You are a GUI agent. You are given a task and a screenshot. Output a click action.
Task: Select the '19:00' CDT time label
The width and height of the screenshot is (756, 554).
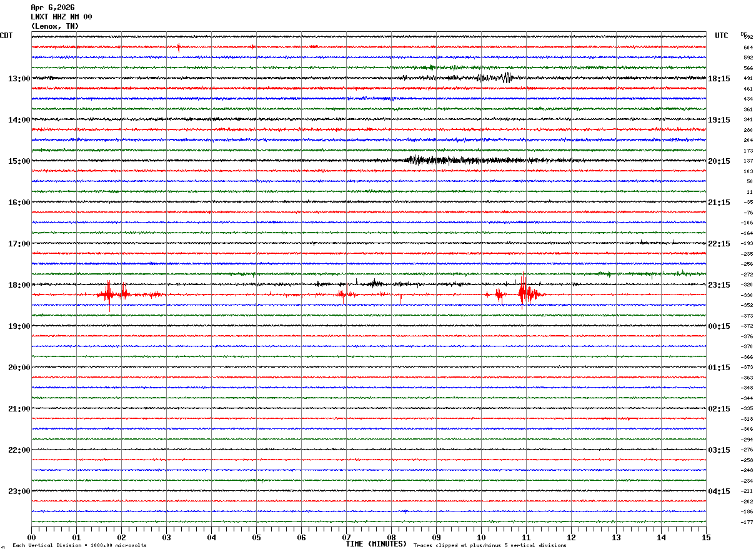[x=19, y=326]
